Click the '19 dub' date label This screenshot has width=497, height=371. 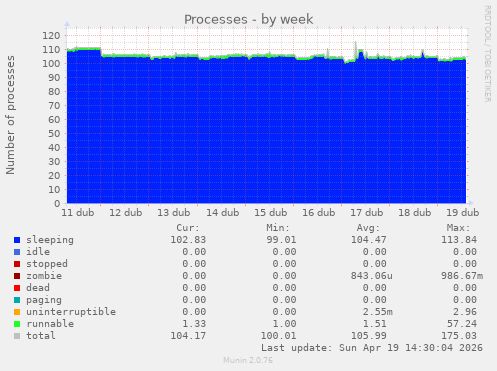463,213
